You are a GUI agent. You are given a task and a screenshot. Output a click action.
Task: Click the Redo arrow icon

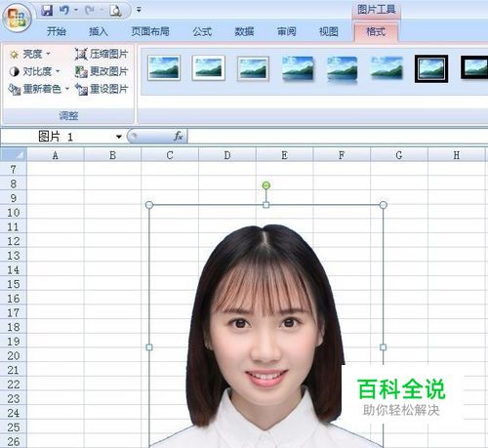(90, 11)
